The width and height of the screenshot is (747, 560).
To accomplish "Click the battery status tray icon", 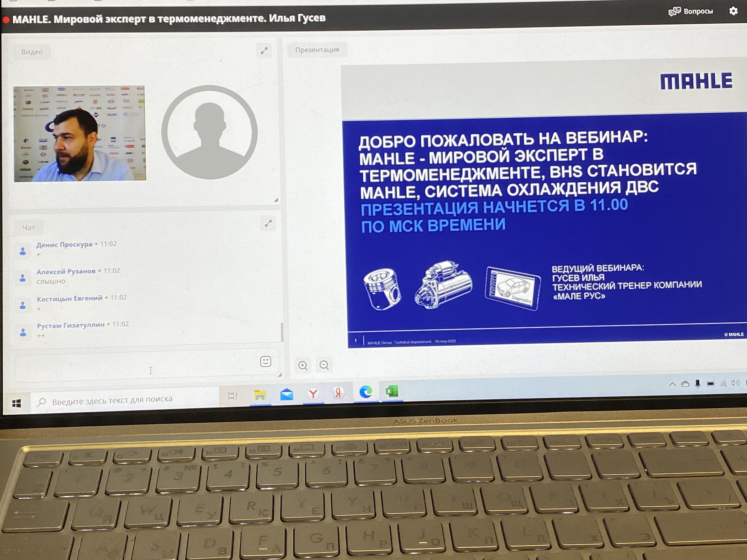I will pos(711,384).
